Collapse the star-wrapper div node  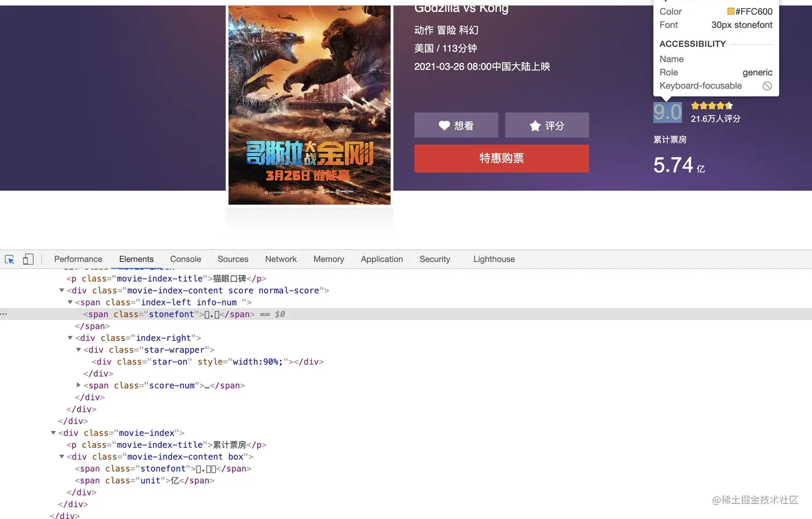78,349
